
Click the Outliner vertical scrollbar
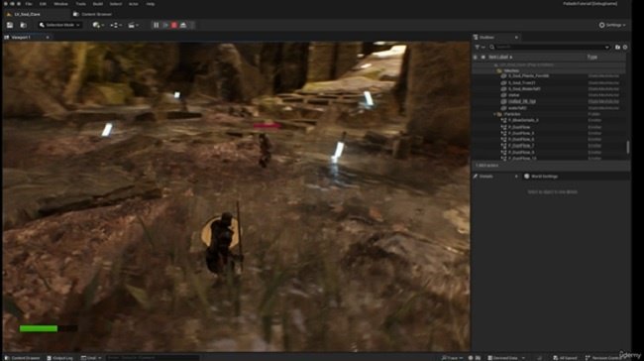coord(628,147)
